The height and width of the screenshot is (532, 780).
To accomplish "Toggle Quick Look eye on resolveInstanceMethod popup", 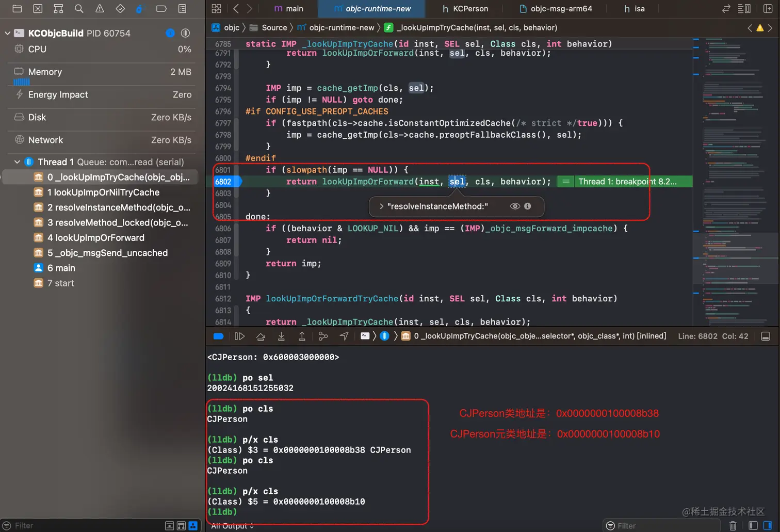I will 515,206.
